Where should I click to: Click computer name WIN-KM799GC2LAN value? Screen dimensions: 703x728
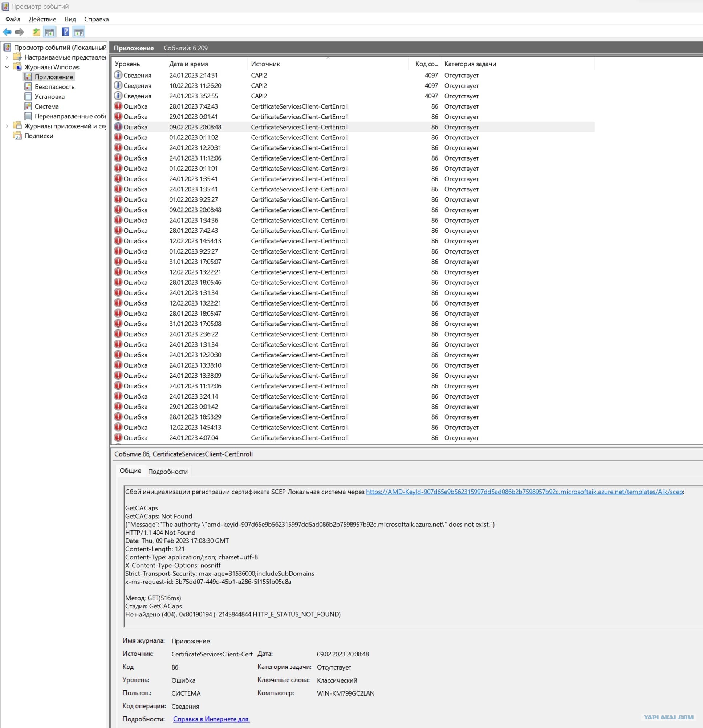tap(346, 693)
